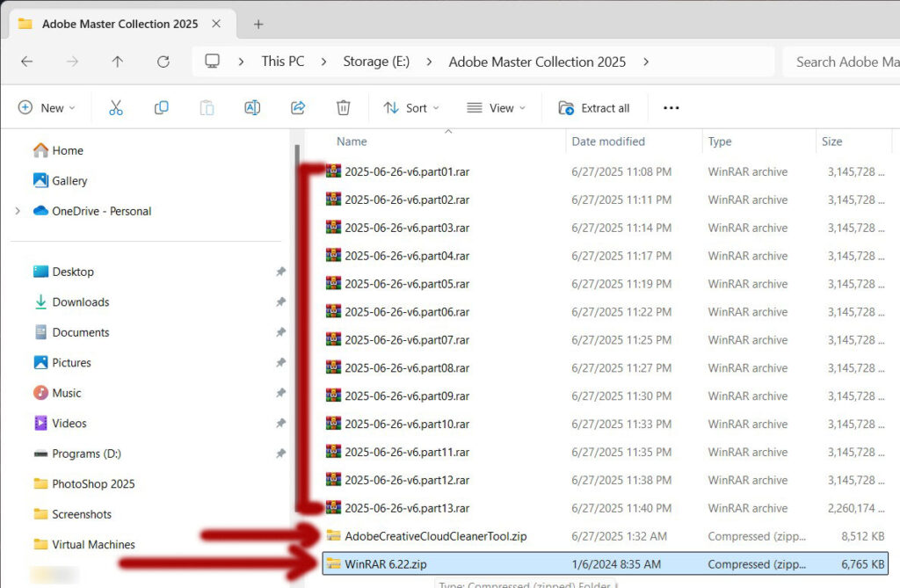This screenshot has height=588, width=900.
Task: Navigate to Storage (E:) breadcrumb
Action: [x=376, y=62]
